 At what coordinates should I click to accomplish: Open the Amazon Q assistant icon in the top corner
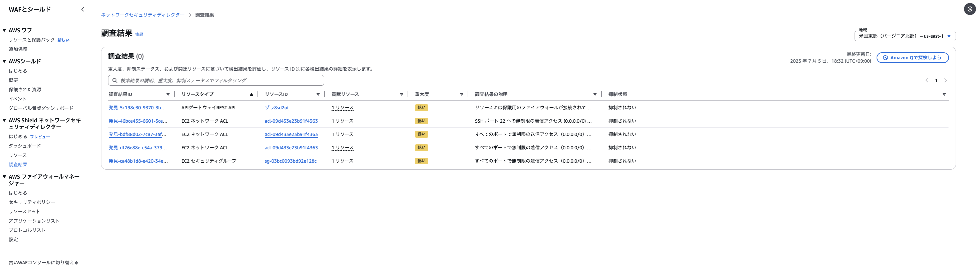click(x=970, y=9)
